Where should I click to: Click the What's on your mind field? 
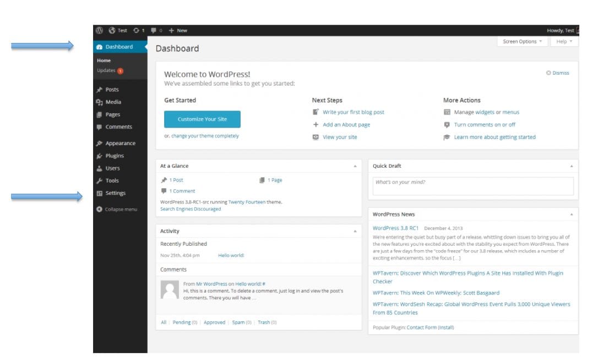click(x=473, y=186)
